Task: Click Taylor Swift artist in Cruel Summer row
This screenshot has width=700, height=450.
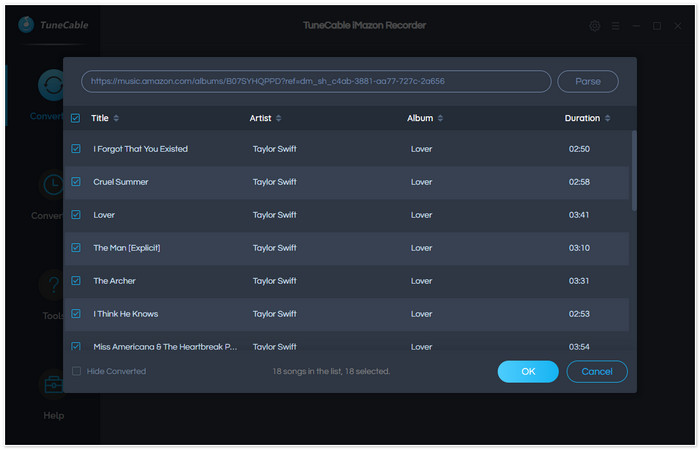Action: [275, 182]
